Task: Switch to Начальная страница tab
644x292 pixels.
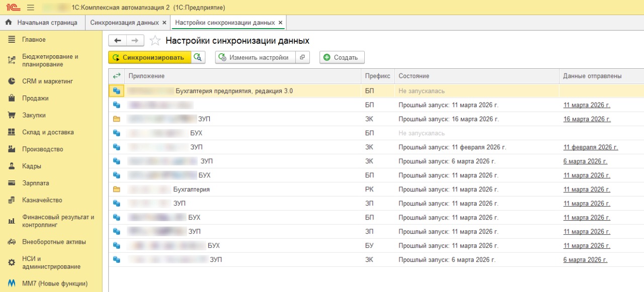Action: 42,23
